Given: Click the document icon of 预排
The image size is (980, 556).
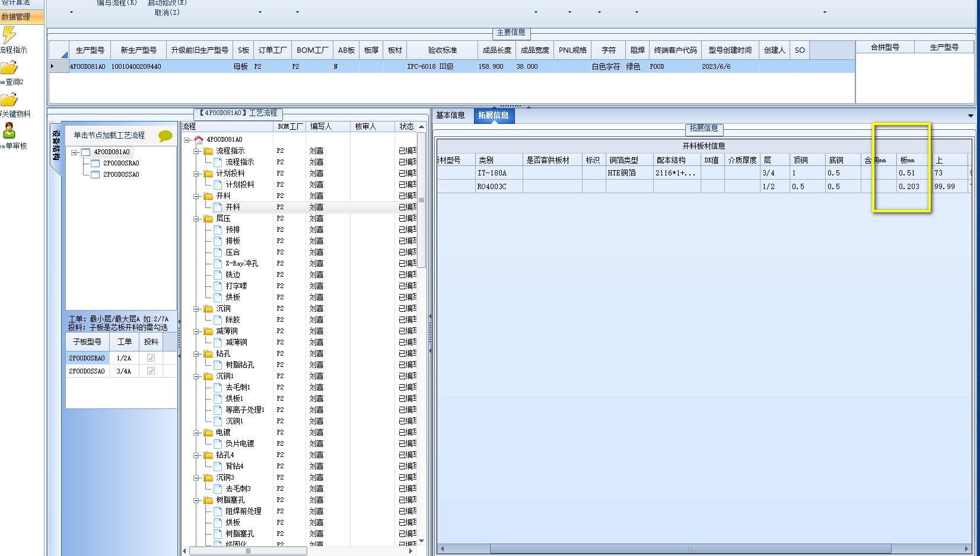Looking at the screenshot, I should pos(218,229).
